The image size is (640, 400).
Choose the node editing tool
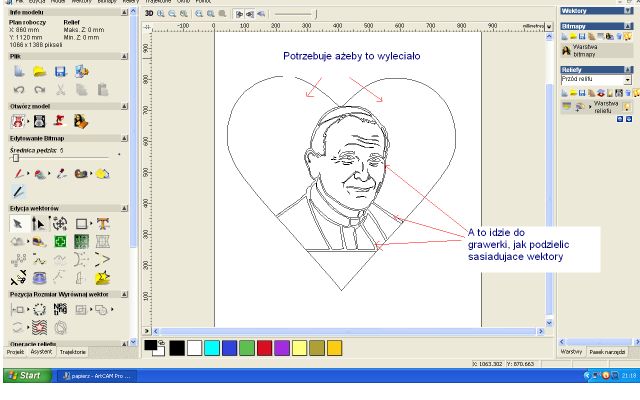click(x=39, y=224)
